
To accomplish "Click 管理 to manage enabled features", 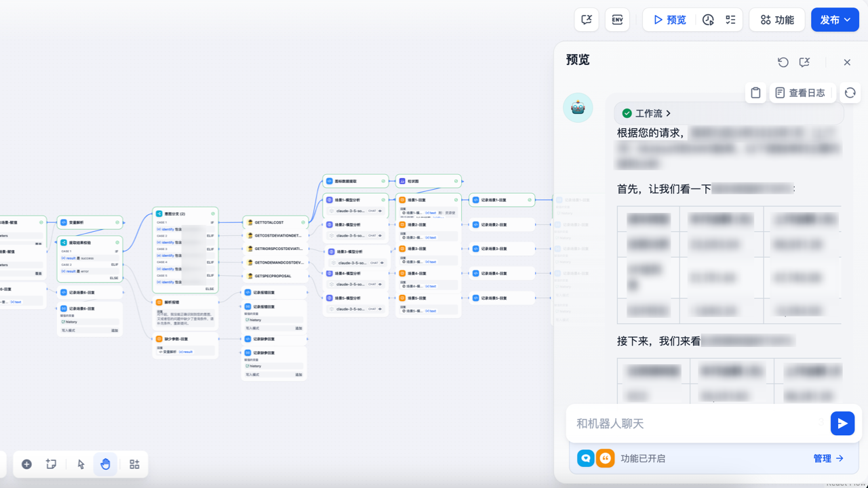I will (828, 458).
